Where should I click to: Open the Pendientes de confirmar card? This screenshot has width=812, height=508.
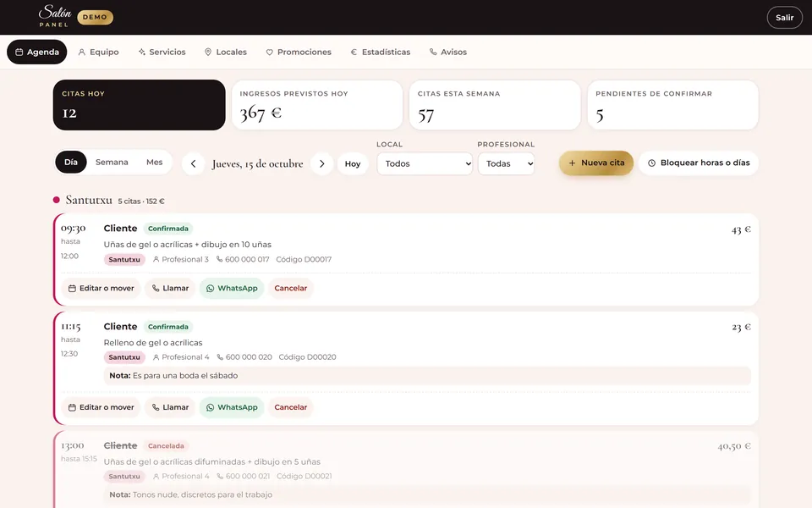(x=672, y=105)
